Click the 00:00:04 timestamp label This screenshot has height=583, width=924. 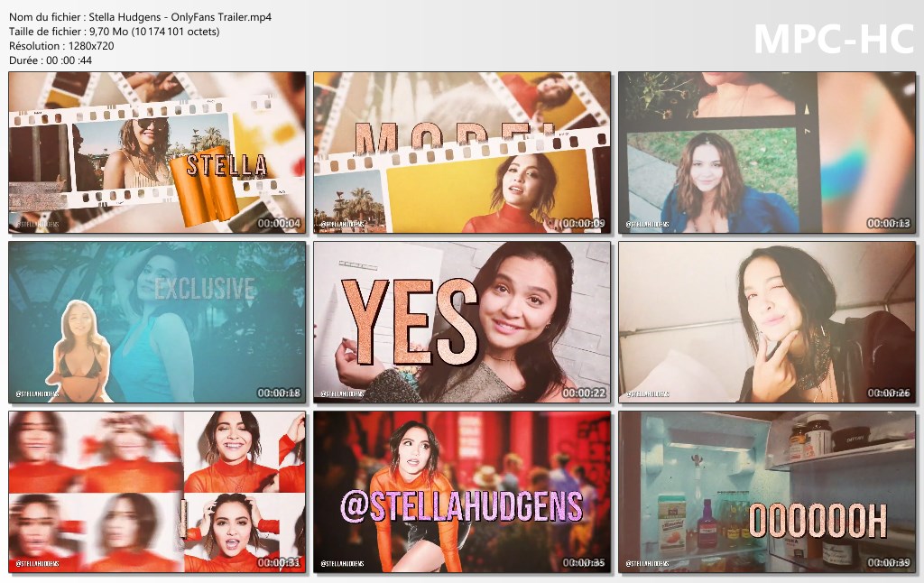coord(279,223)
